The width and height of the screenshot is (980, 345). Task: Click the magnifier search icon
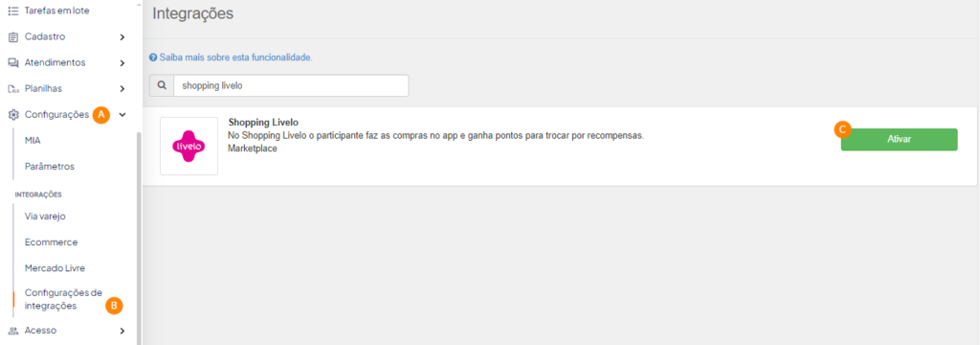[x=161, y=86]
